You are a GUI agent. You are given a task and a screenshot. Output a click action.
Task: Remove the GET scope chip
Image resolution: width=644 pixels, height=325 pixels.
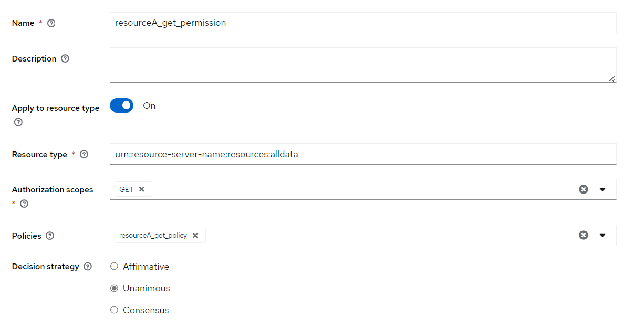pyautogui.click(x=143, y=189)
